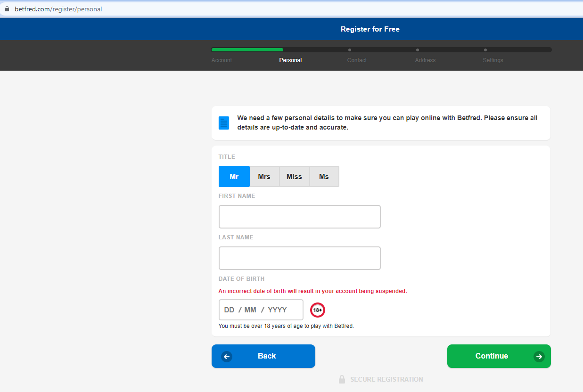Viewport: 583px width, 392px height.
Task: Click the Date of Birth input
Action: click(x=261, y=310)
